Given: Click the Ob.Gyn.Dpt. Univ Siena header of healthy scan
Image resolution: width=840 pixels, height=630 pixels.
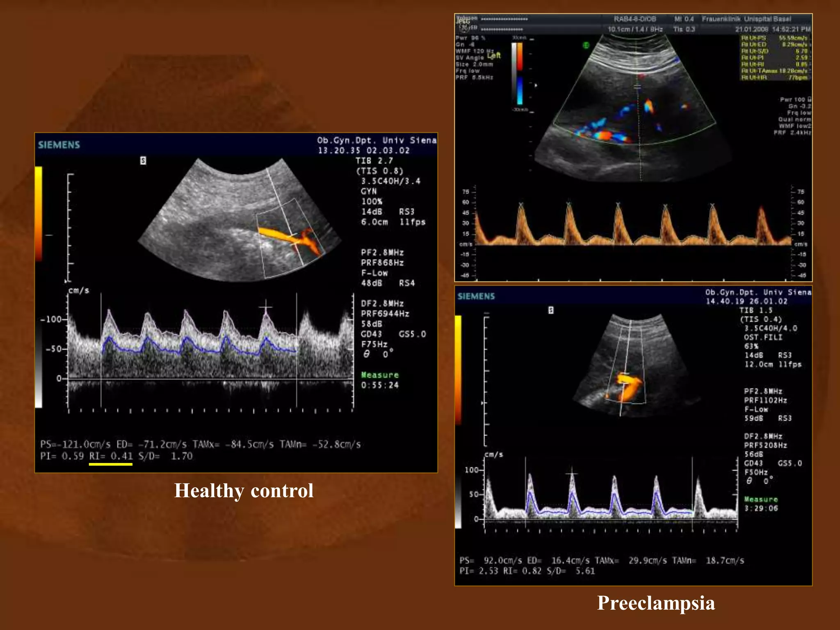Looking at the screenshot, I should click(376, 140).
